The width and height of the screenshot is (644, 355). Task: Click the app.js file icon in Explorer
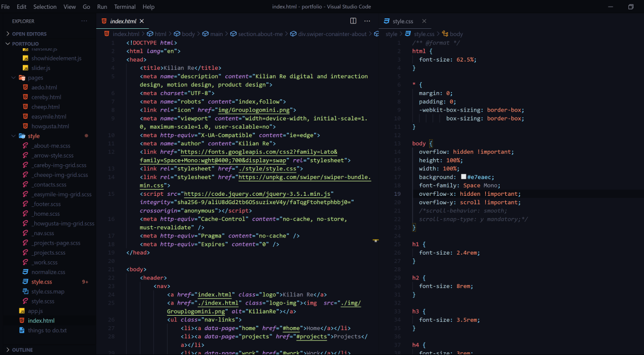point(22,311)
